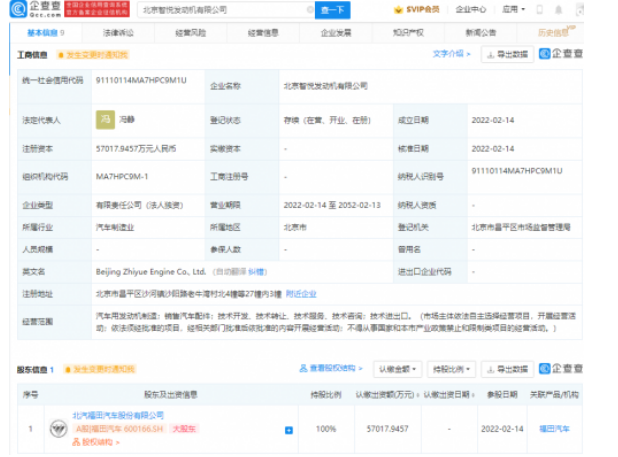The height and width of the screenshot is (457, 618).
Task: Sort by 认缴出资额(万元) column header
Action: pos(387,394)
